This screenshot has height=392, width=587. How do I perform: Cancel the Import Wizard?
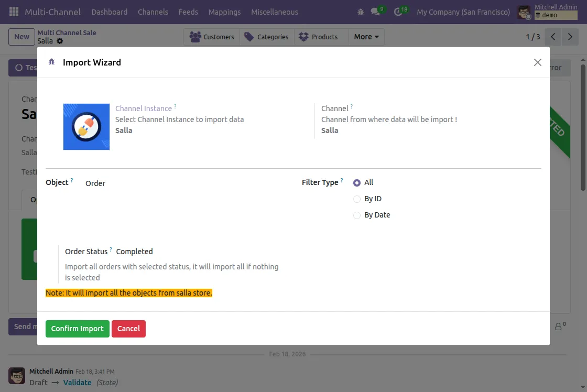pyautogui.click(x=128, y=329)
